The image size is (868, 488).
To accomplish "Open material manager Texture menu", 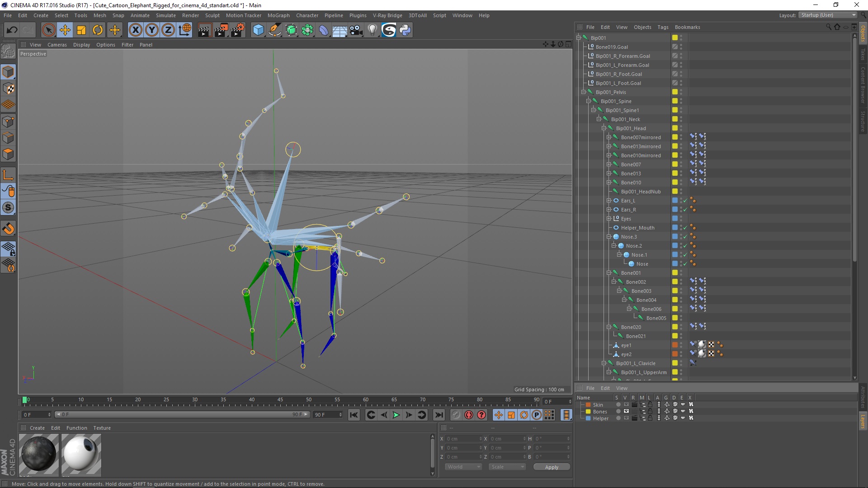I will pos(102,428).
